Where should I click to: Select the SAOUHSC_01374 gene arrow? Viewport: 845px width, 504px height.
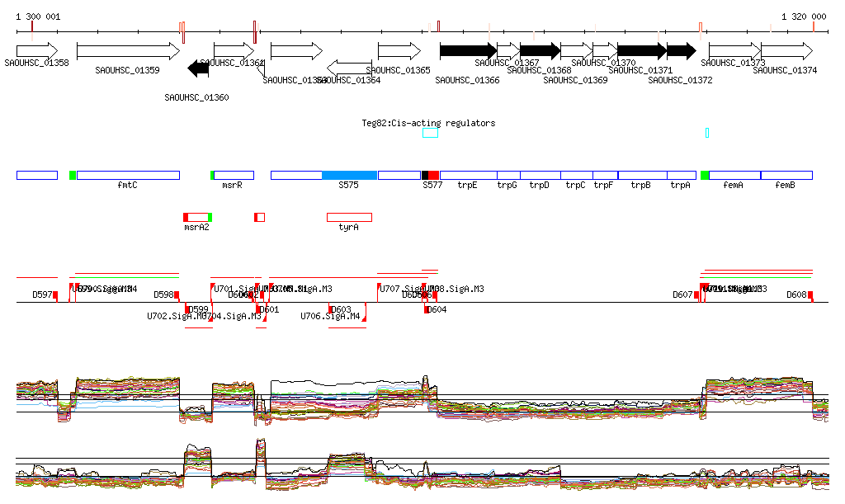pyautogui.click(x=786, y=51)
